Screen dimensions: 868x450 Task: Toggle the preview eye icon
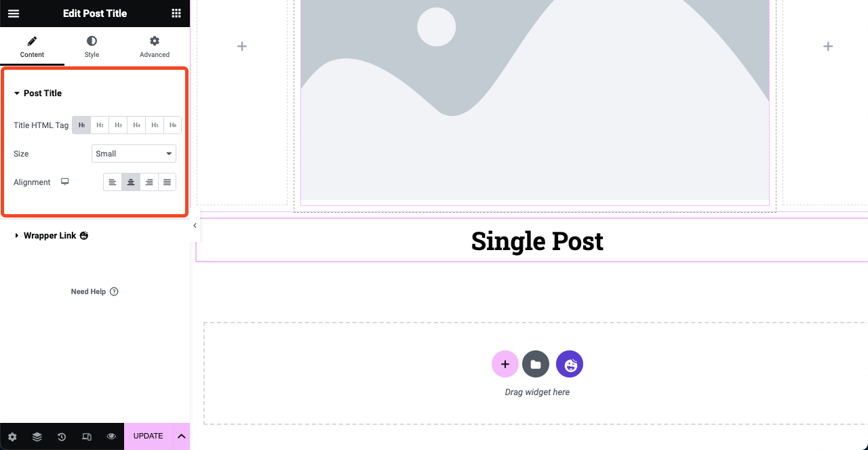point(111,437)
